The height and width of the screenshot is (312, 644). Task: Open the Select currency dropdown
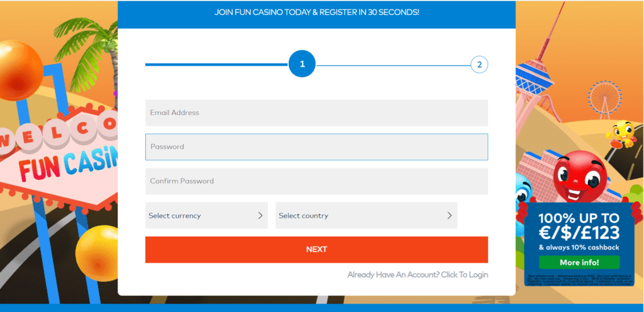click(206, 216)
